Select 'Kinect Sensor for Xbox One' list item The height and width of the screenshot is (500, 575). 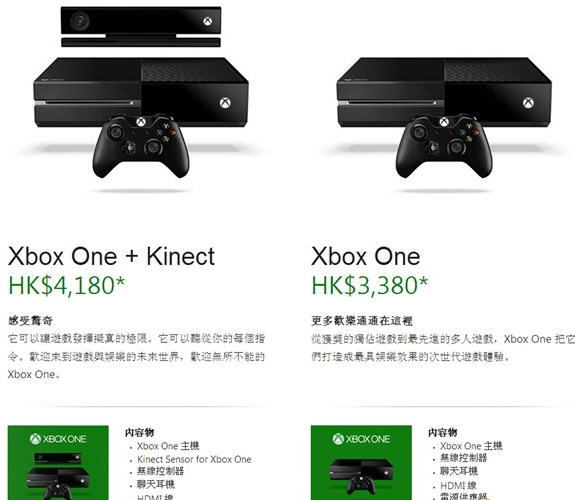tap(194, 459)
